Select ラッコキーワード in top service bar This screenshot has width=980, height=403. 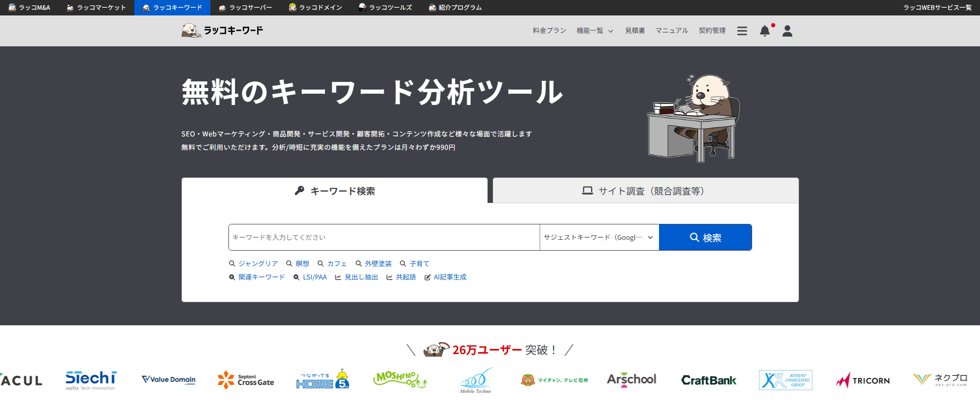coord(172,8)
